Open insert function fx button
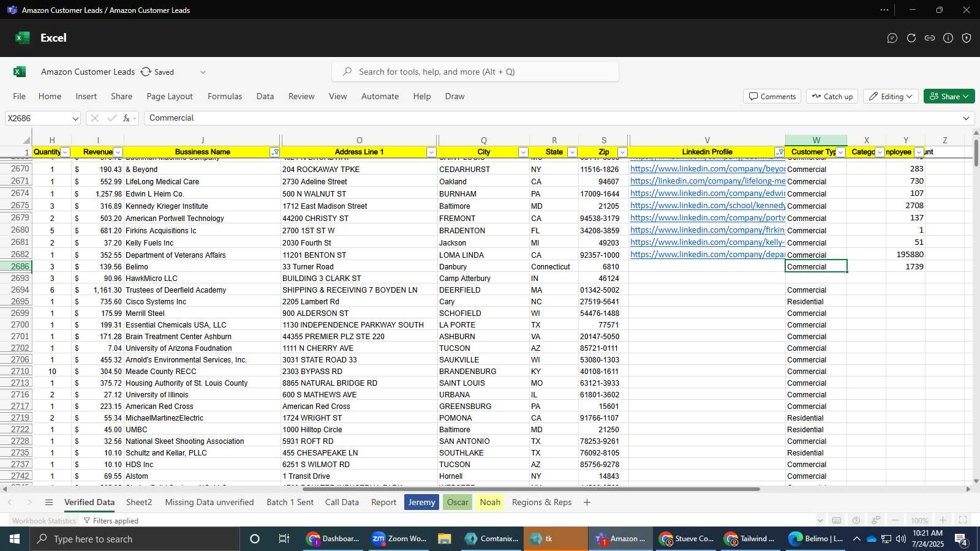 [127, 118]
